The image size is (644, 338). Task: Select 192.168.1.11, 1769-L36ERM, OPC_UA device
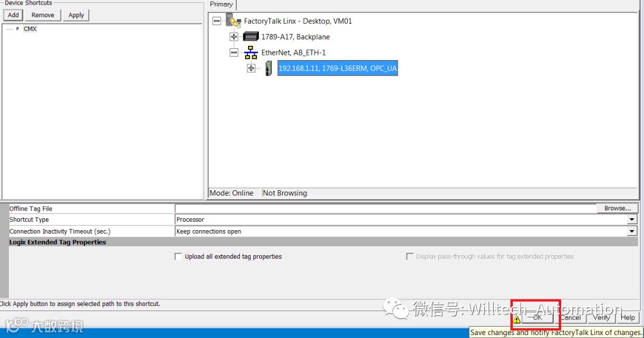(338, 68)
